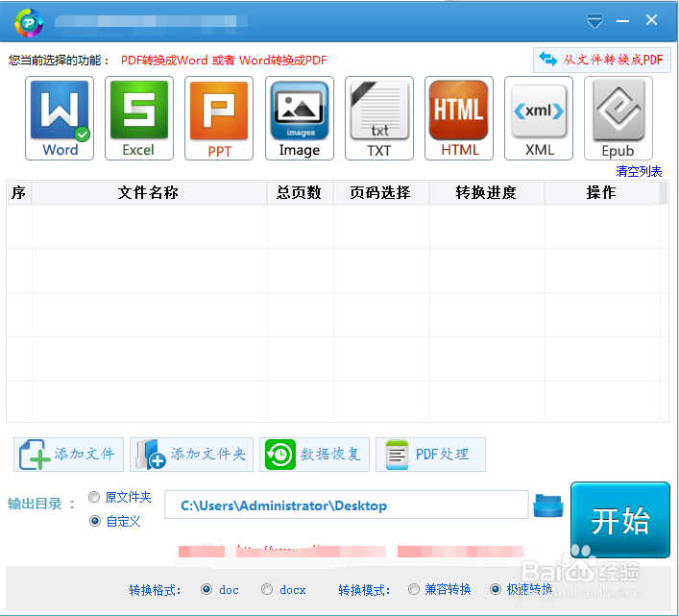This screenshot has height=616, width=679.
Task: Select 极速转换 conversion mode
Action: (521, 589)
